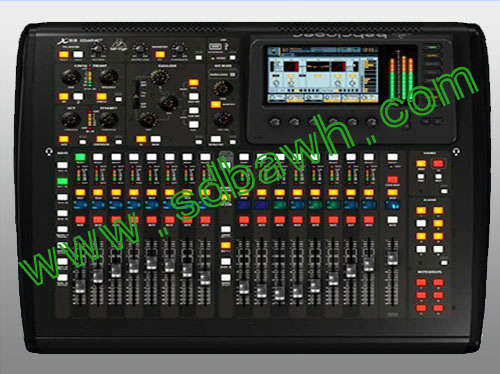Viewport: 500px width, 374px height.
Task: Click the Behringer triangle logo near the top knobs
Action: [x=118, y=44]
